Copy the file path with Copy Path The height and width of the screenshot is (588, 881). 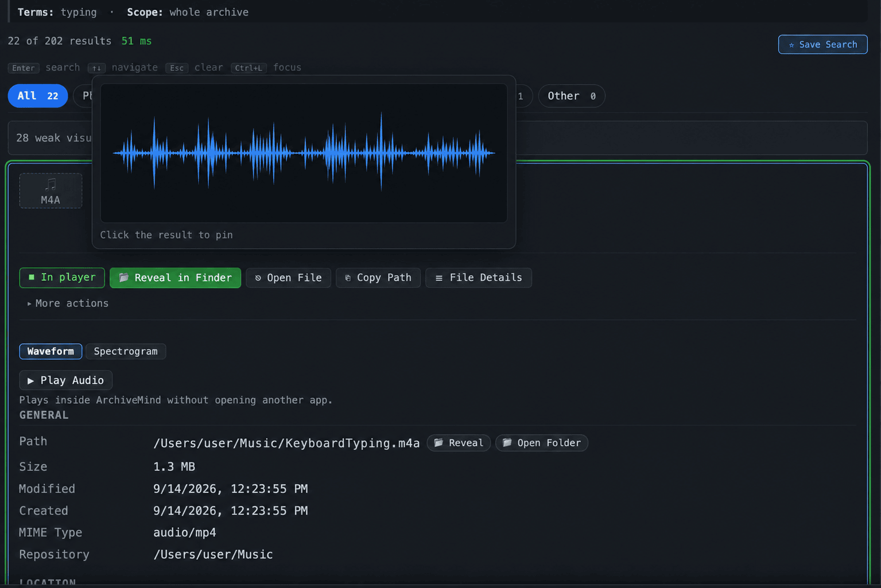(x=378, y=278)
